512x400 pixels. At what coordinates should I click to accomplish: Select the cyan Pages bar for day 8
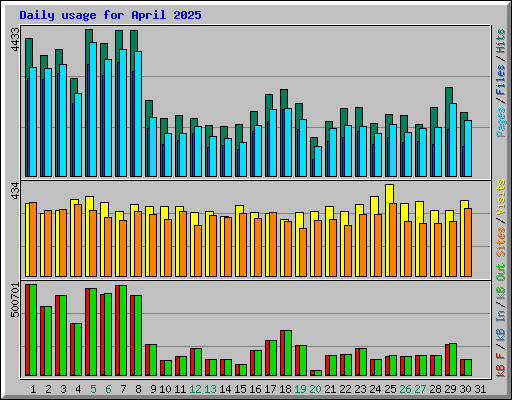coord(138,114)
